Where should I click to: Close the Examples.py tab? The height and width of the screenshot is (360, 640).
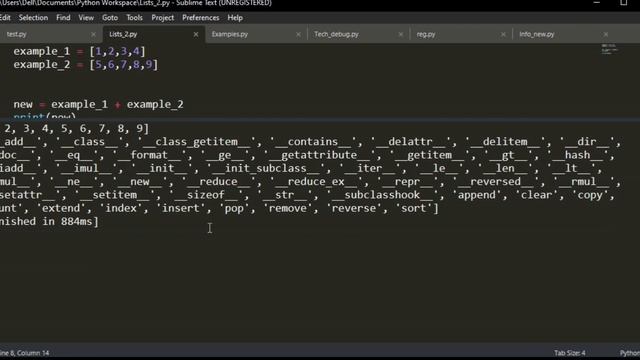(x=298, y=35)
